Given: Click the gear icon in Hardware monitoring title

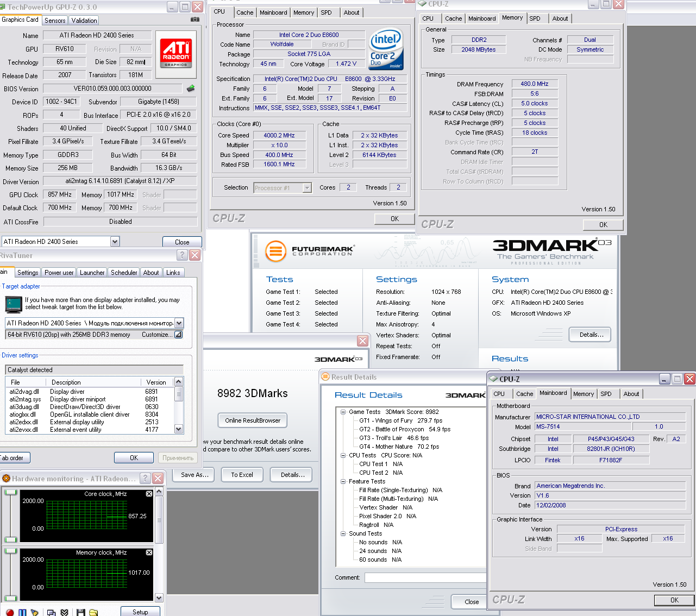Looking at the screenshot, I should tap(7, 479).
